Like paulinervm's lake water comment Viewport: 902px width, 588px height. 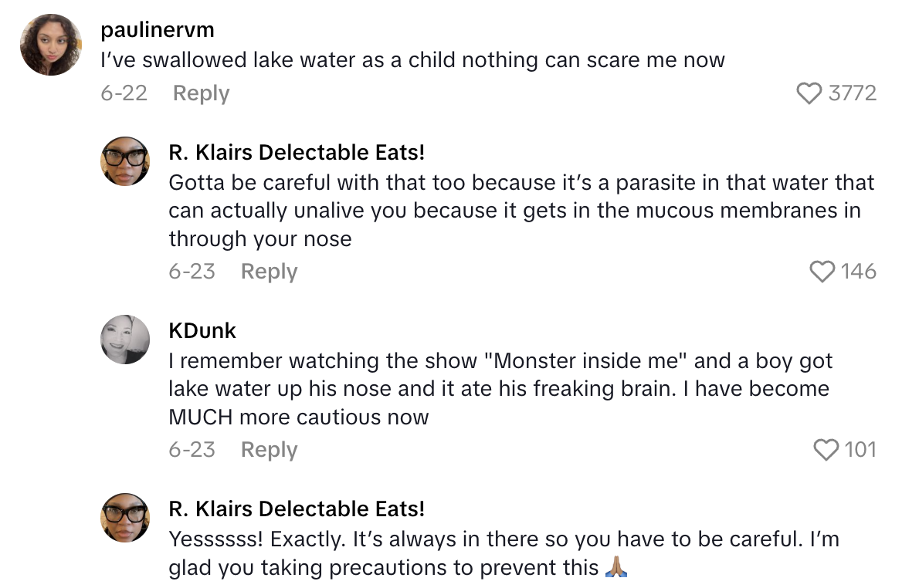pos(809,93)
